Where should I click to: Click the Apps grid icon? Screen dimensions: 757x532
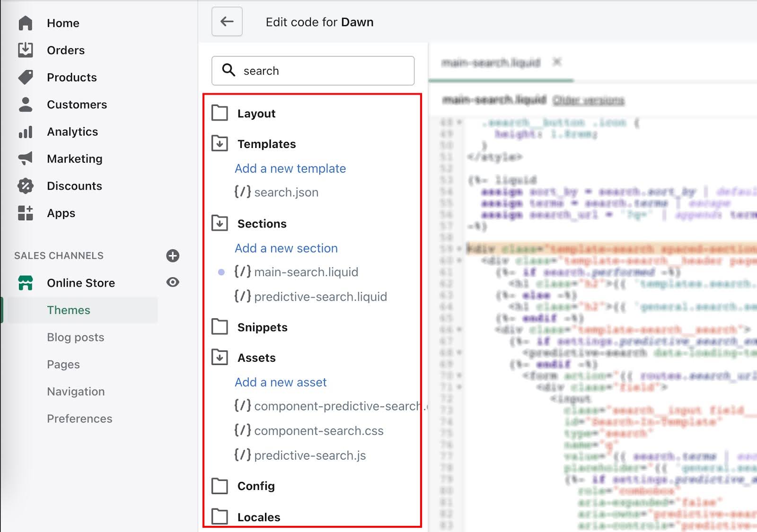click(26, 213)
